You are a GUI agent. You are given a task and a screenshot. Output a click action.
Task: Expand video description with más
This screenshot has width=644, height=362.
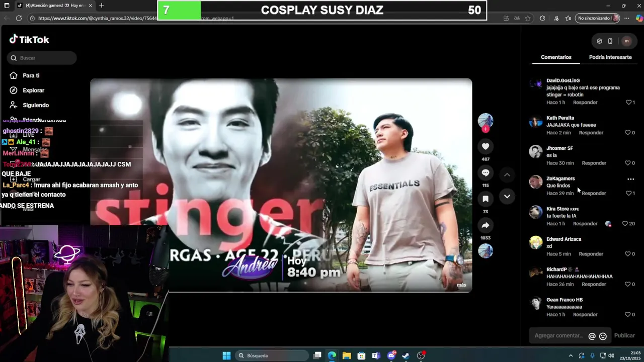(x=461, y=285)
